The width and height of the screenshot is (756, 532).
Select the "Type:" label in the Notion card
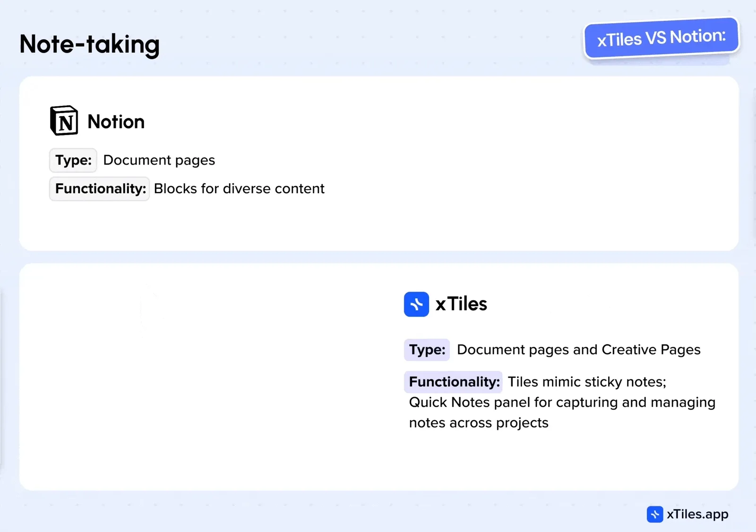[x=73, y=160]
